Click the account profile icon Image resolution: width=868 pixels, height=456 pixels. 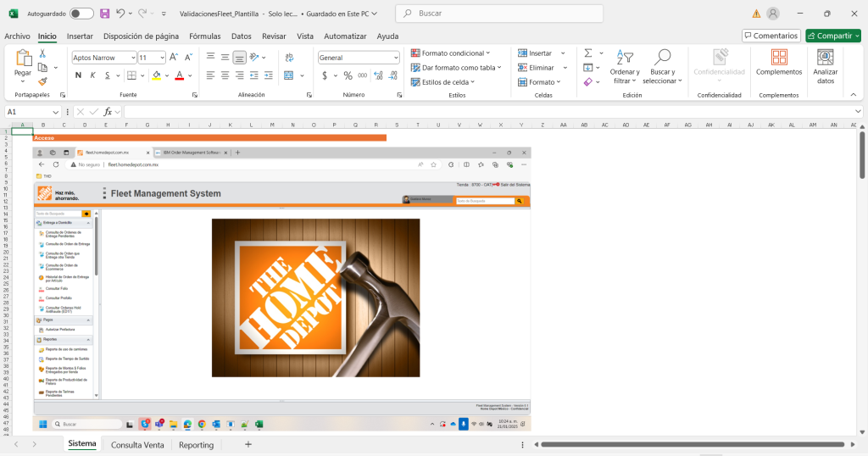(773, 14)
